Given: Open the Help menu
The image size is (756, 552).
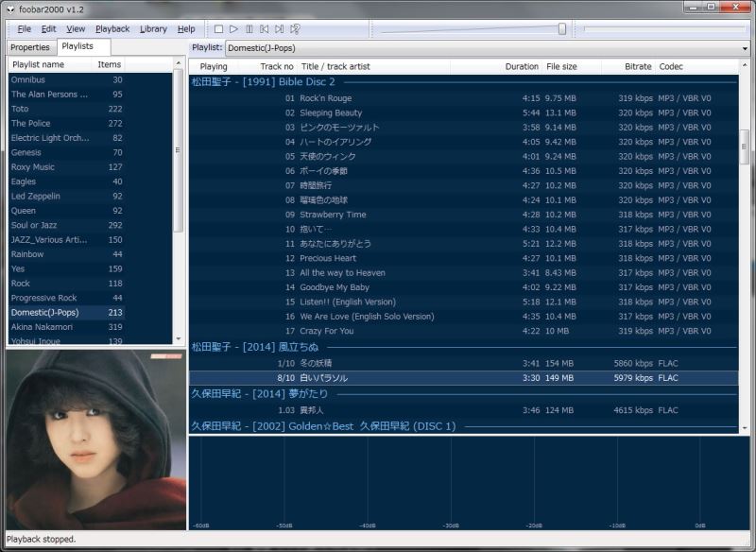Looking at the screenshot, I should pyautogui.click(x=186, y=29).
